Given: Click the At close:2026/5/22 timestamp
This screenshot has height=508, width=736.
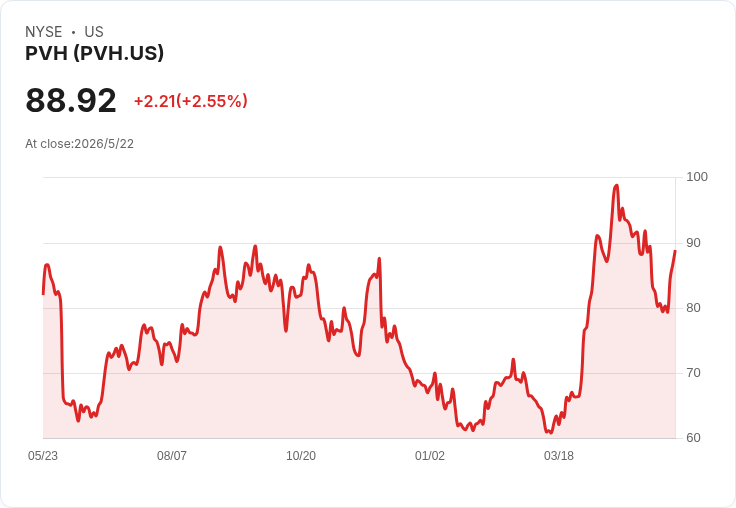Looking at the screenshot, I should point(79,144).
